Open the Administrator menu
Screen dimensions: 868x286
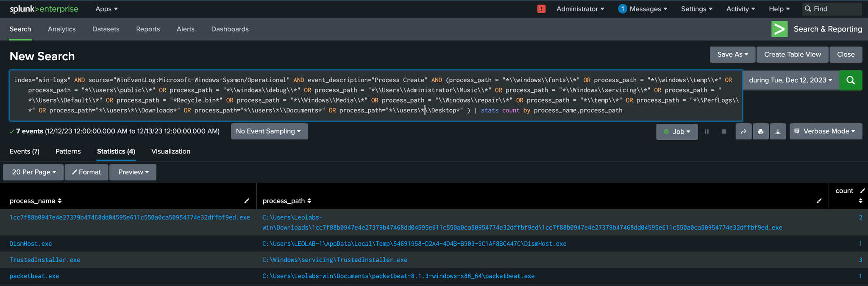580,9
